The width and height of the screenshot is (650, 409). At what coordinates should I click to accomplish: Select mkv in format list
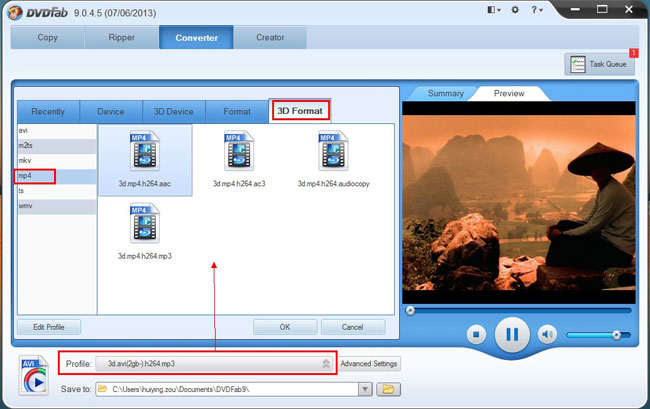click(x=57, y=161)
